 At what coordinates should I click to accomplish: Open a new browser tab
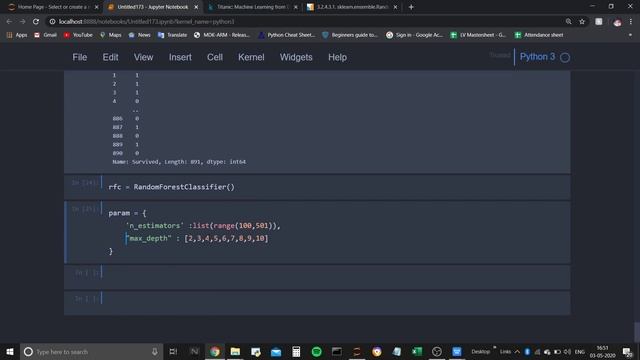(x=411, y=7)
